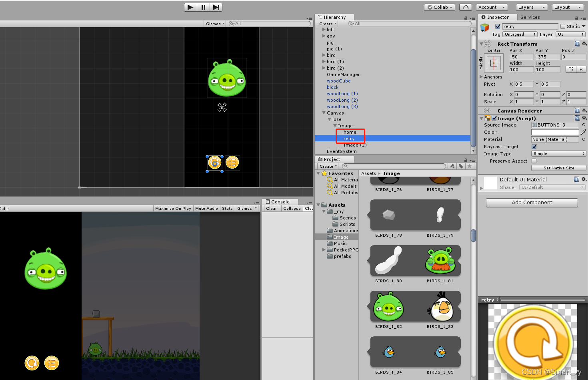
Task: Expand the Anchors section
Action: [481, 77]
